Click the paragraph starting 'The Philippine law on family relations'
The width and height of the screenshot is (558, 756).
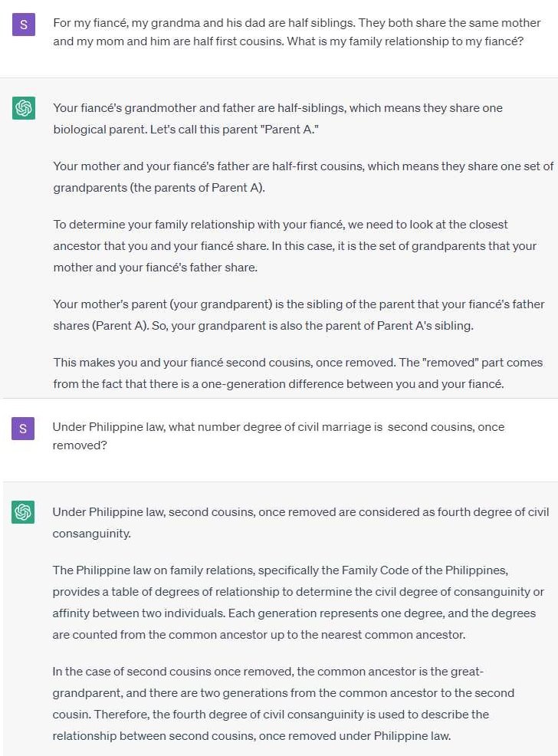coord(298,602)
